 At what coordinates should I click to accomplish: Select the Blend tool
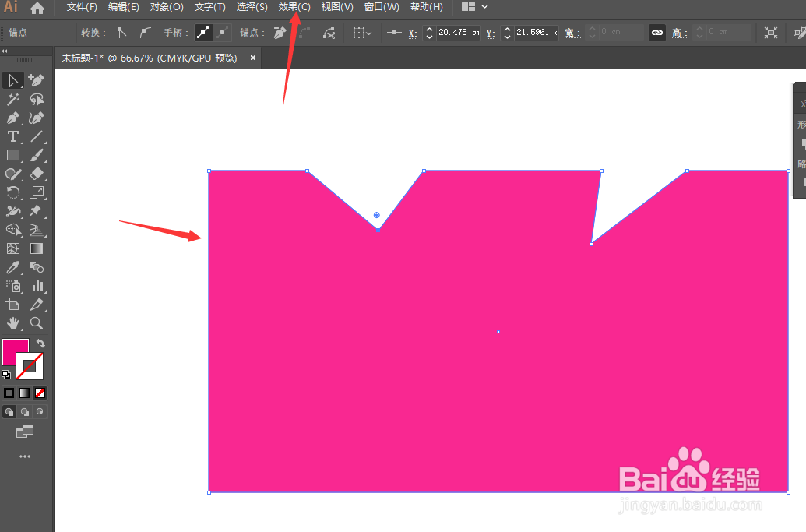point(36,267)
